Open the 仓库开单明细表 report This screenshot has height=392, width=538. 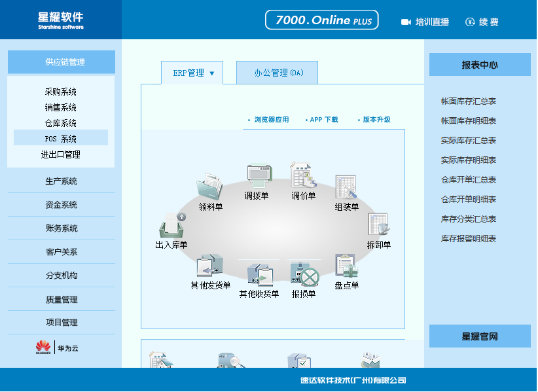469,199
